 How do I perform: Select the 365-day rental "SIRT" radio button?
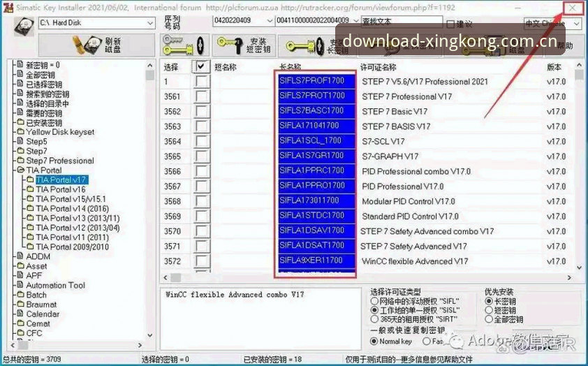coord(374,319)
